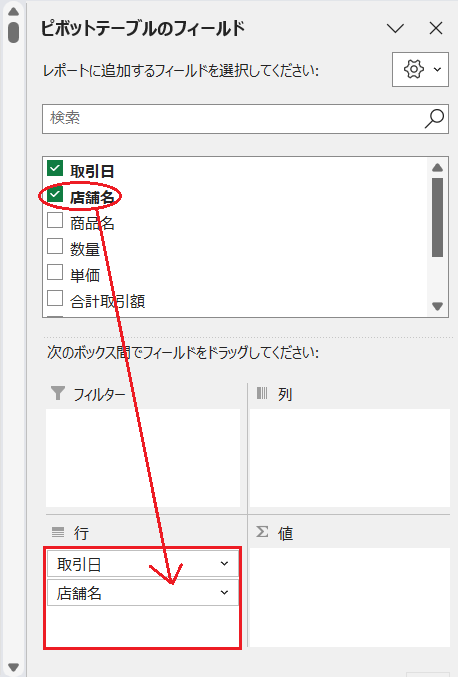Click the 商品名 field label
This screenshot has height=677, width=458.
coord(92,223)
